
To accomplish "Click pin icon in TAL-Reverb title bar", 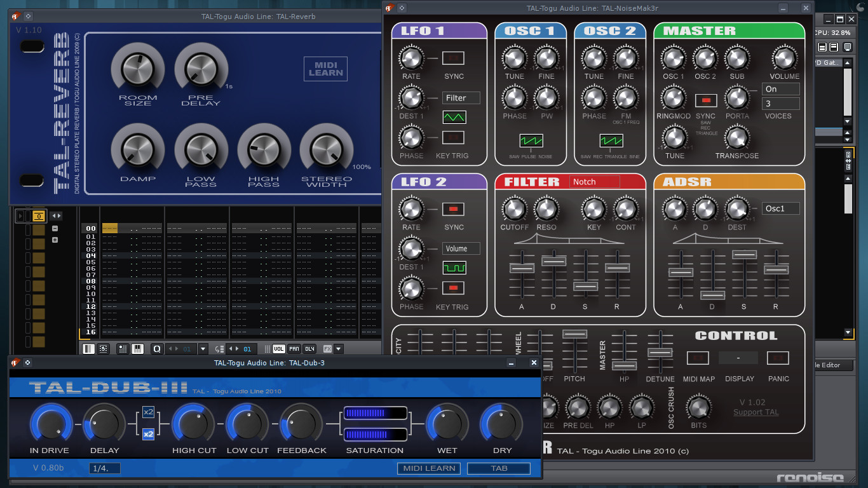I will tap(29, 17).
